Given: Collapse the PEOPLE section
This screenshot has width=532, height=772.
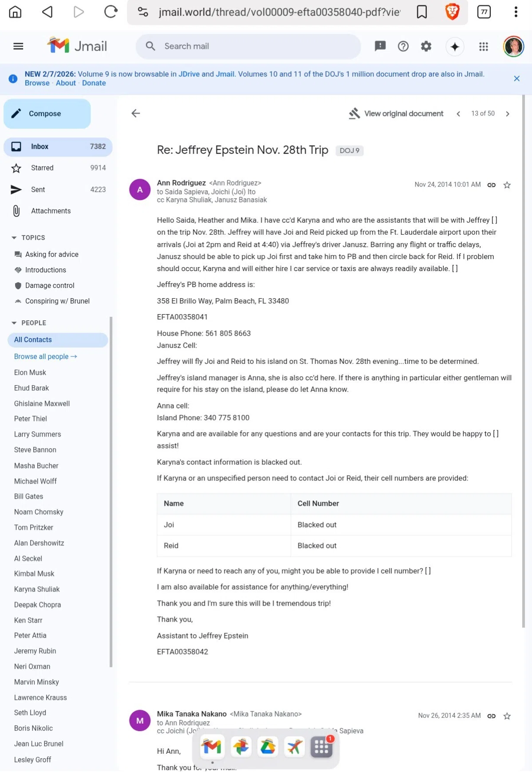Looking at the screenshot, I should [14, 323].
